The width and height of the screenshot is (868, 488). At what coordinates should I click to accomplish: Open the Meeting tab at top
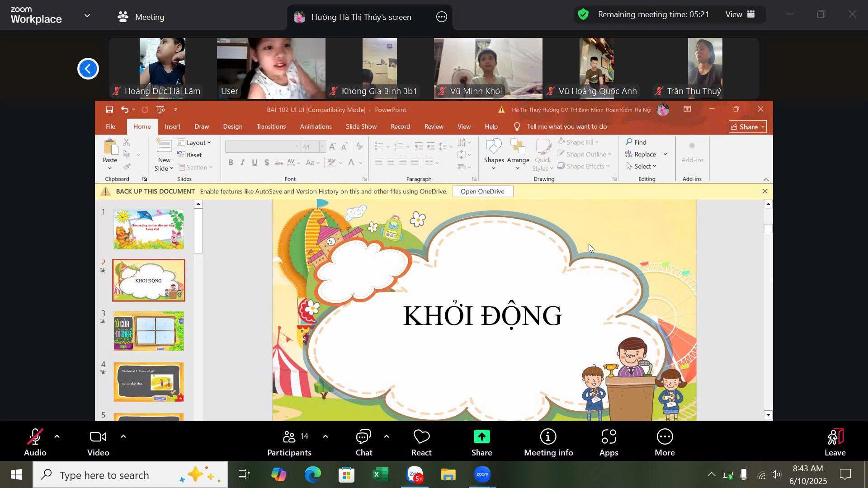coord(141,17)
